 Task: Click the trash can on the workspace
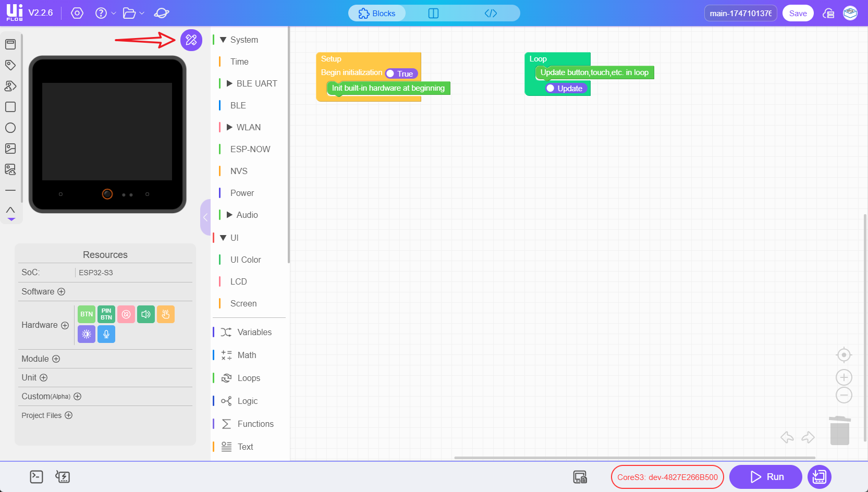[839, 431]
